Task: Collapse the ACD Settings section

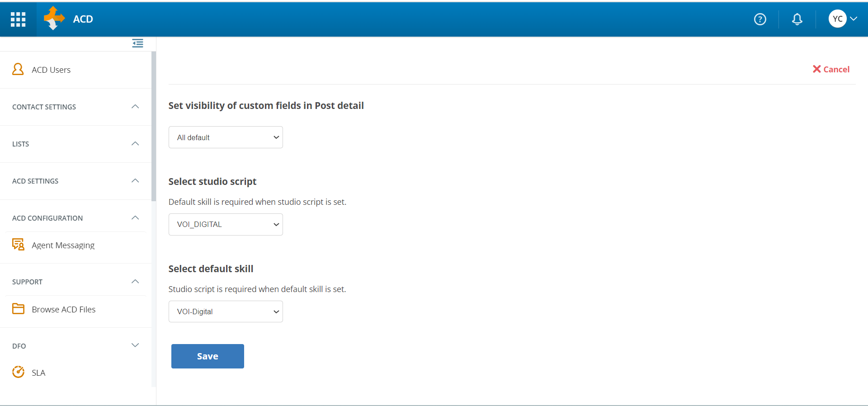Action: point(135,181)
